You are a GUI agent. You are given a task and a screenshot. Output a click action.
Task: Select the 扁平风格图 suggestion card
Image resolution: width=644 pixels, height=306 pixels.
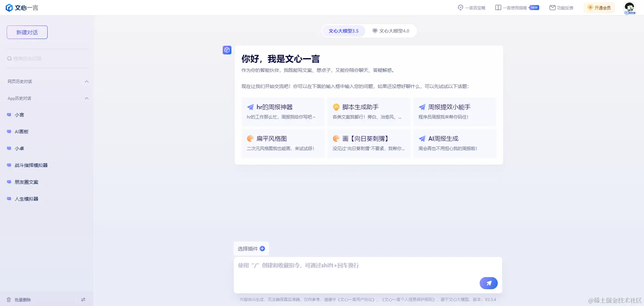283,143
